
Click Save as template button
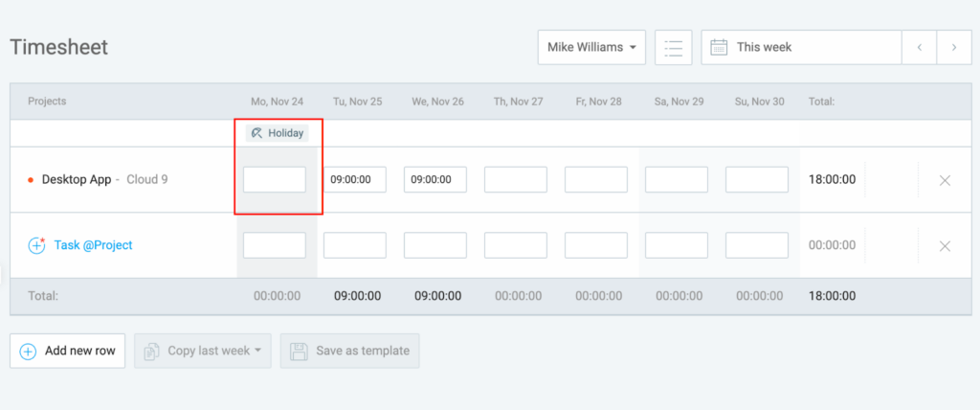pos(349,351)
